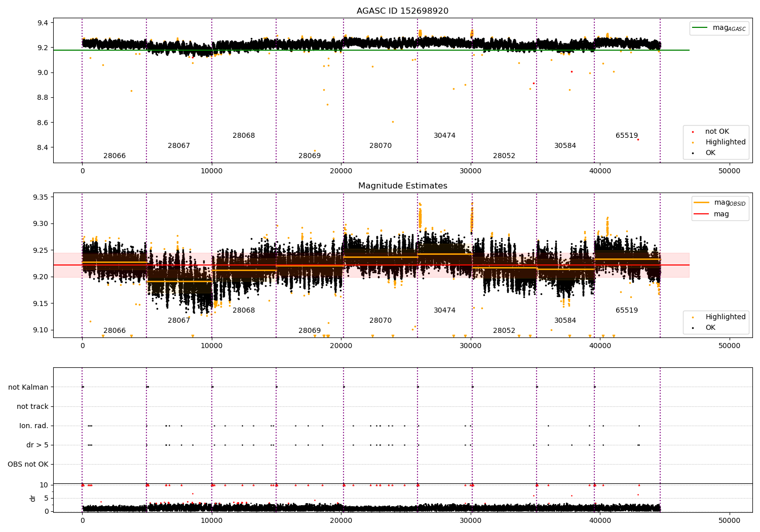Click OBSID label 65519 in the top plot
Image resolution: width=760 pixels, height=532 pixels.
pyautogui.click(x=627, y=136)
